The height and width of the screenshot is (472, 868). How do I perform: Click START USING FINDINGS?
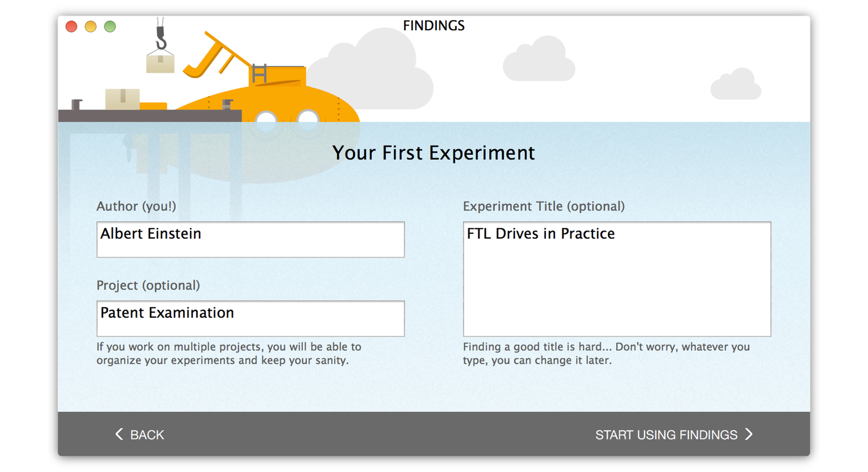(674, 435)
